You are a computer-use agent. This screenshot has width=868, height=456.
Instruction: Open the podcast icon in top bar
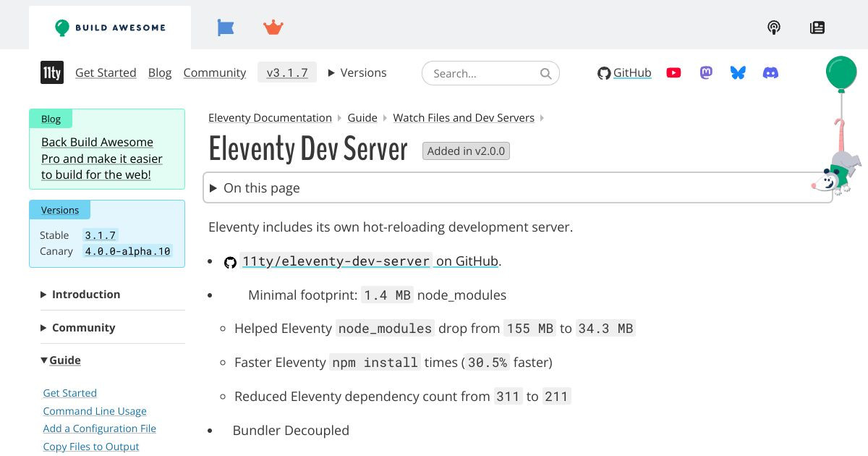(774, 28)
